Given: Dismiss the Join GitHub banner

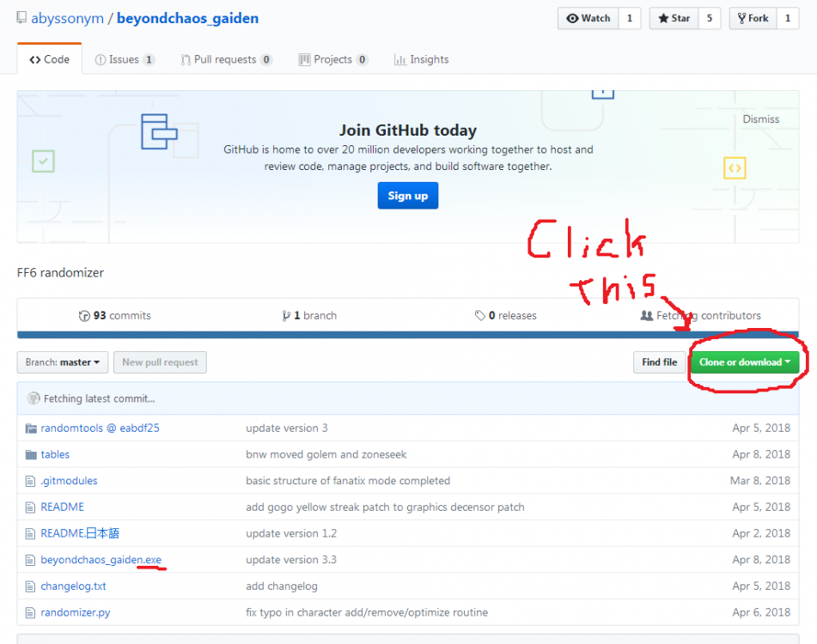Looking at the screenshot, I should [x=760, y=119].
